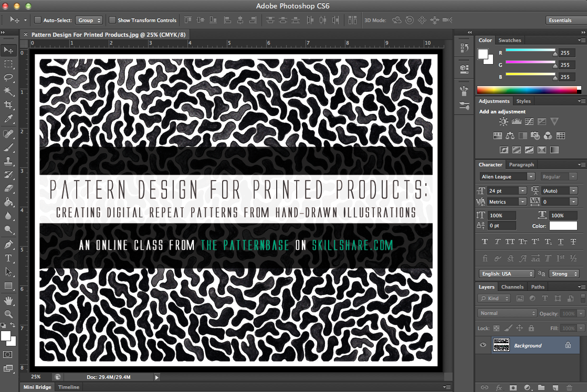Select the Path Selection tool

[x=8, y=272]
